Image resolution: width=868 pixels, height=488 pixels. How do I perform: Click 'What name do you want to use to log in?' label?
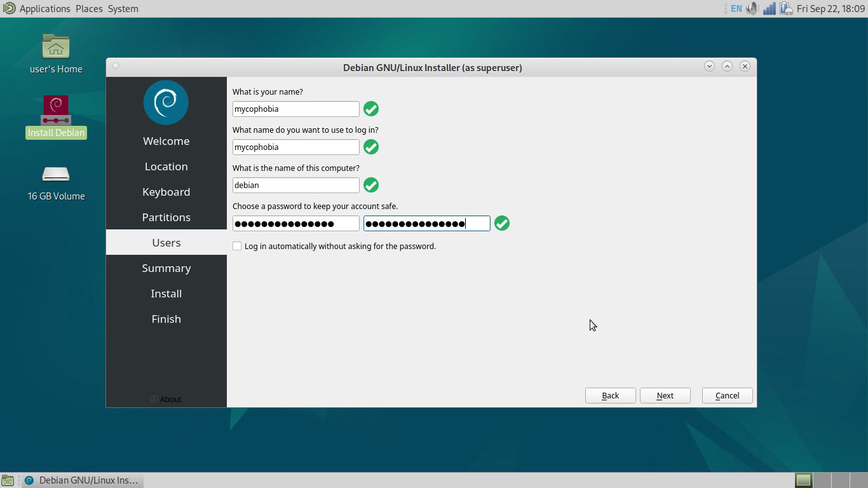pyautogui.click(x=306, y=130)
